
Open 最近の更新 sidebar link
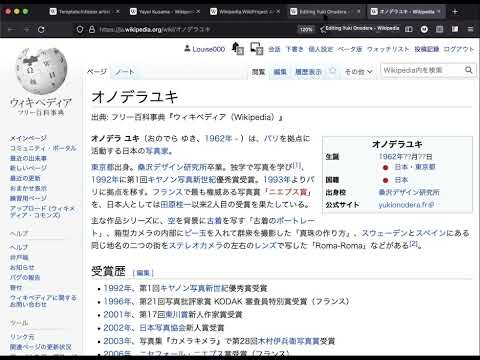[25, 178]
